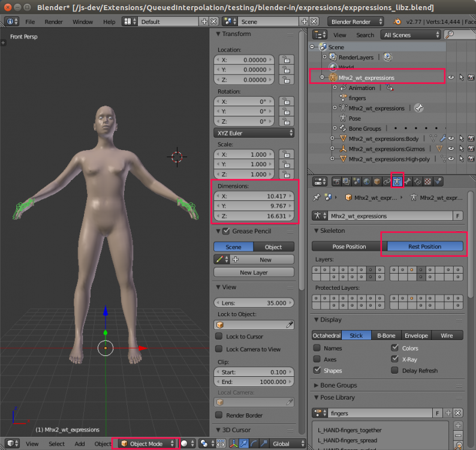Disable the X-Ray checkbox
The height and width of the screenshot is (450, 476).
(x=394, y=359)
